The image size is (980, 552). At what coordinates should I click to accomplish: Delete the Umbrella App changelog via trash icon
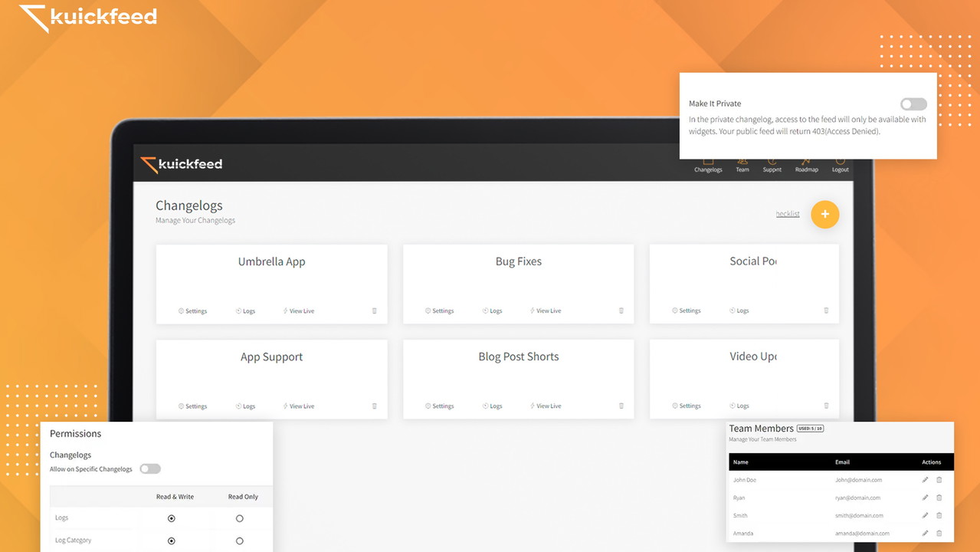tap(375, 310)
